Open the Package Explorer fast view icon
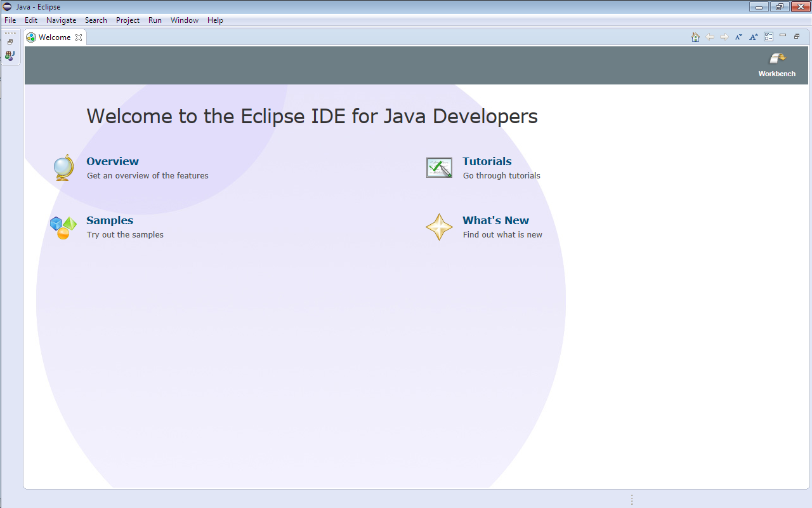Image resolution: width=812 pixels, height=508 pixels. (x=10, y=56)
